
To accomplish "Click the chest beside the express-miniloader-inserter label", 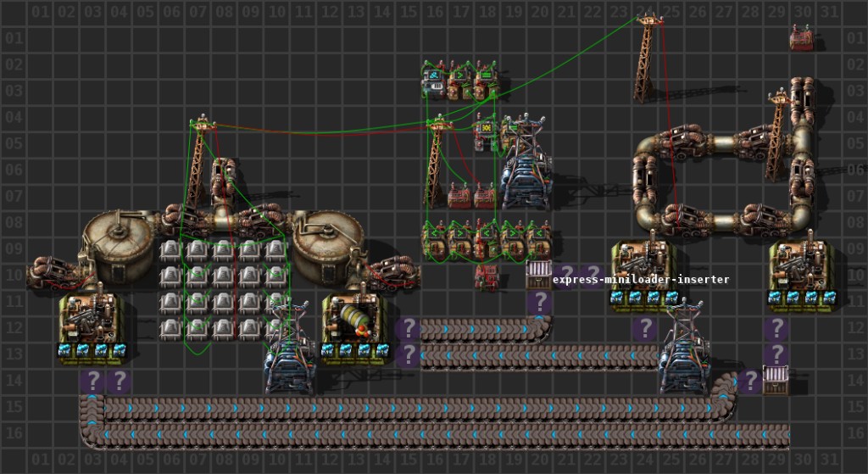I will tap(539, 276).
